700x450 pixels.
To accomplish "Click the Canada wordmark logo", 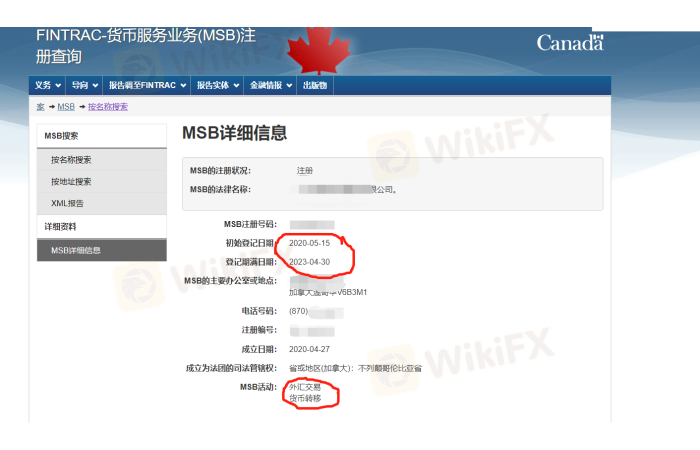I will pos(570,43).
